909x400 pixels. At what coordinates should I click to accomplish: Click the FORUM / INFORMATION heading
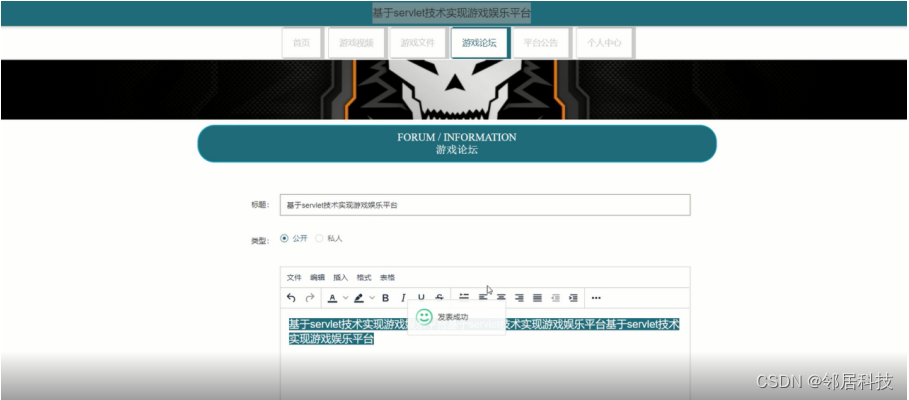[x=457, y=137]
